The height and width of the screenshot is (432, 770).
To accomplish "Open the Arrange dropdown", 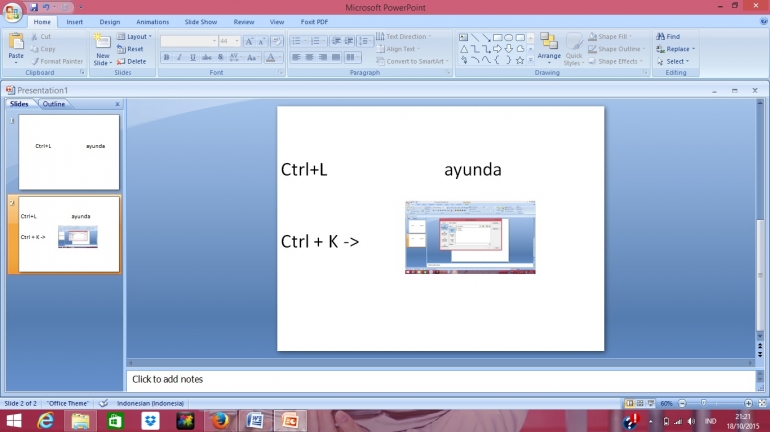I will (x=549, y=48).
